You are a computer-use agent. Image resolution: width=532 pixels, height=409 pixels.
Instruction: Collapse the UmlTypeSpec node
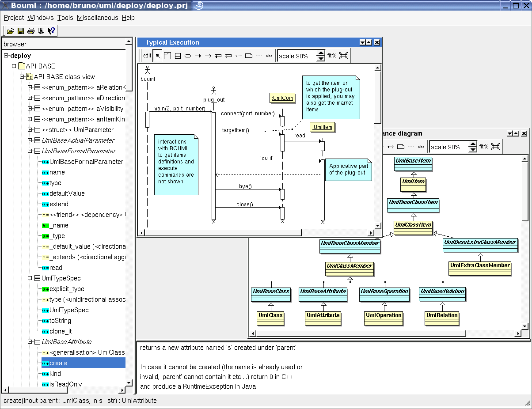point(30,278)
